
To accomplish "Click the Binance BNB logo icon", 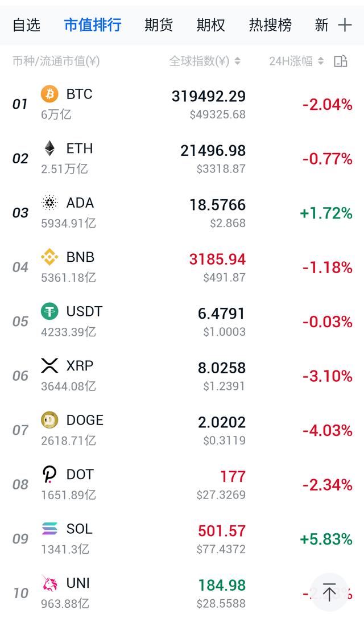I will tap(49, 257).
